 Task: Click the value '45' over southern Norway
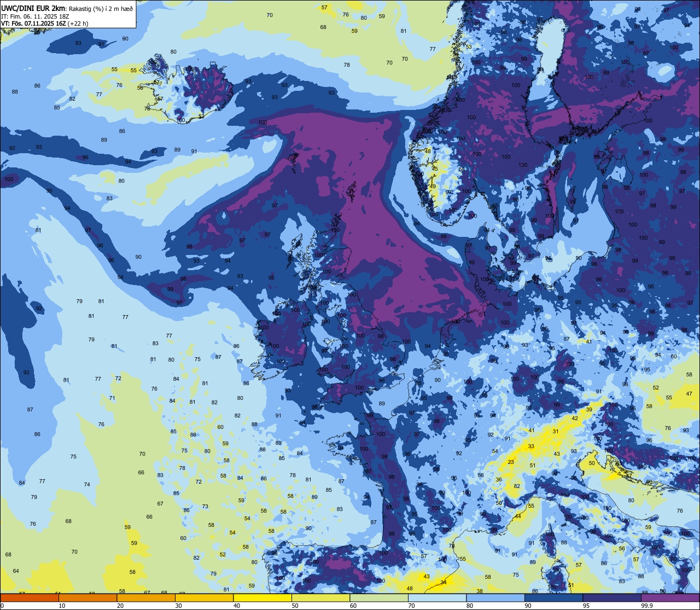435,169
